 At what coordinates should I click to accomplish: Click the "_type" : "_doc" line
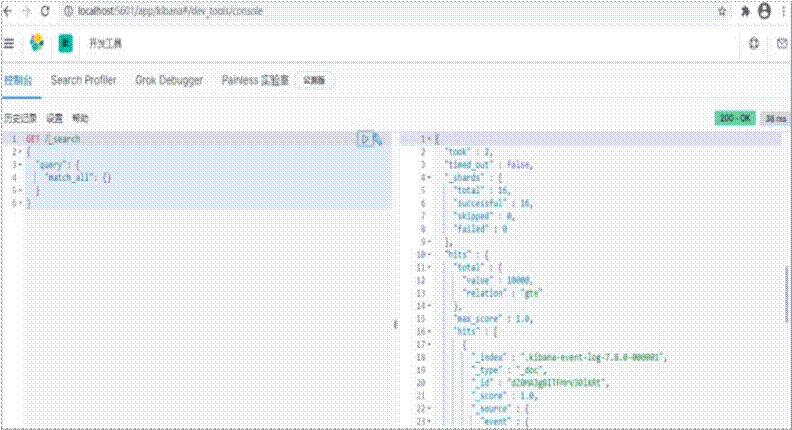point(509,370)
